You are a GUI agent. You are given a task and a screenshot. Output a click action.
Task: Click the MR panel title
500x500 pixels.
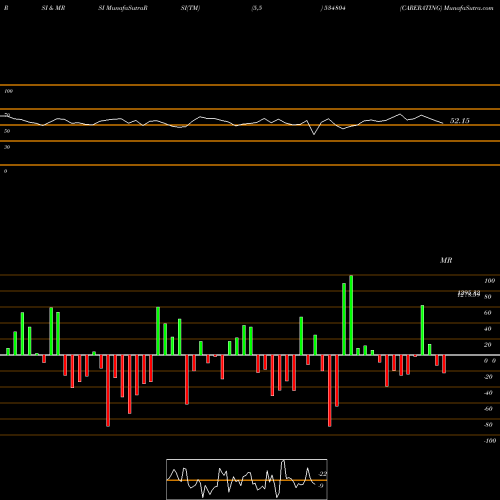click(446, 260)
